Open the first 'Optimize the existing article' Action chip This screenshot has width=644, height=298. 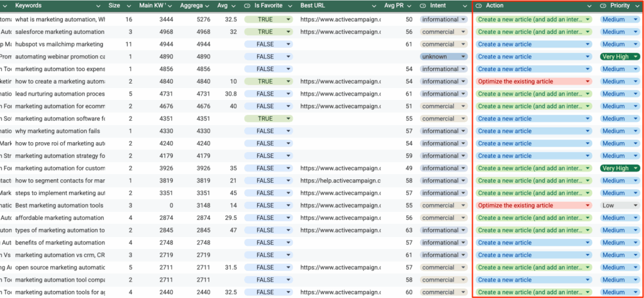tap(533, 82)
